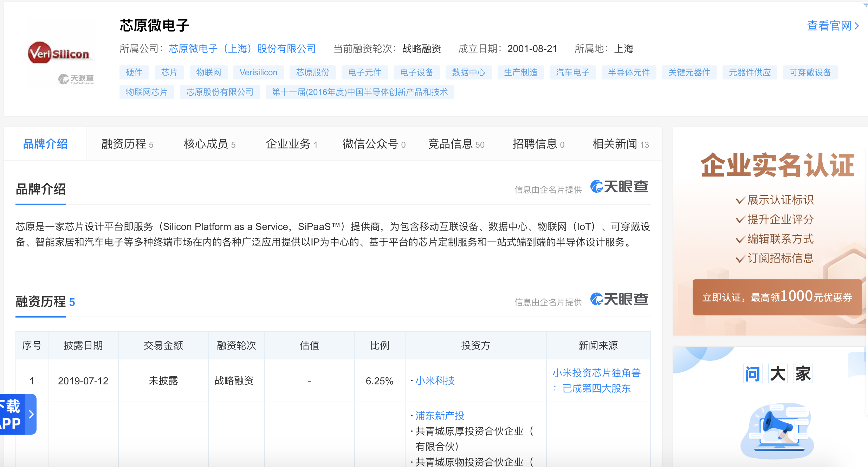
Task: Click the 未披露 amount cell
Action: coord(163,380)
